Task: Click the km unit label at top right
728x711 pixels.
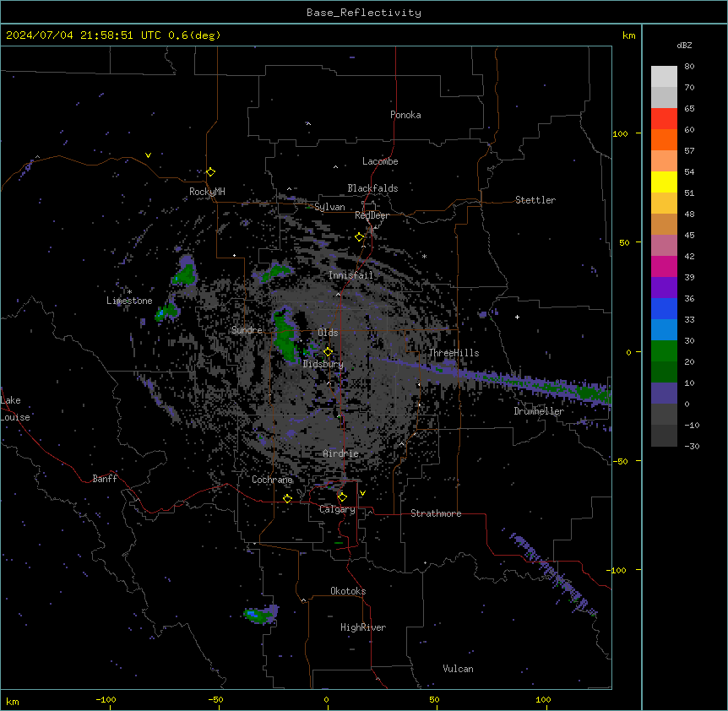Action: pyautogui.click(x=628, y=35)
